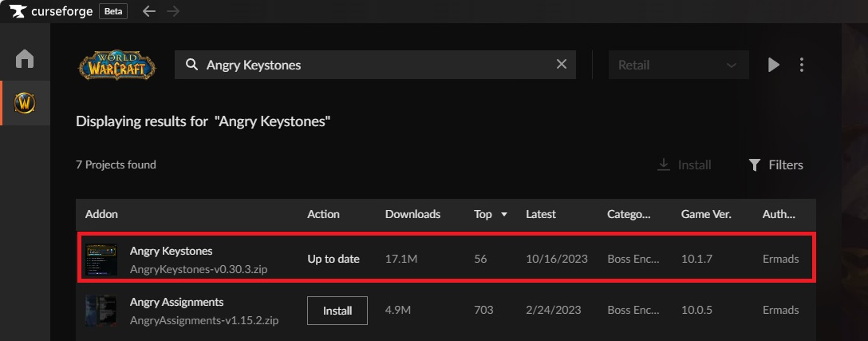868x341 pixels.
Task: Click Boss Enc... category in Angry Assignments row
Action: 633,310
